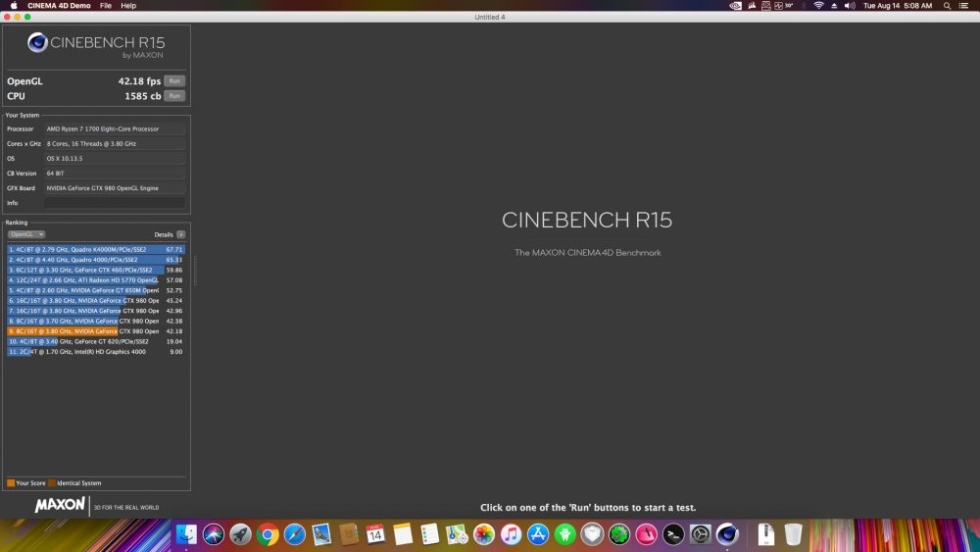This screenshot has width=980, height=552.
Task: Click the date and time display
Action: click(x=898, y=6)
